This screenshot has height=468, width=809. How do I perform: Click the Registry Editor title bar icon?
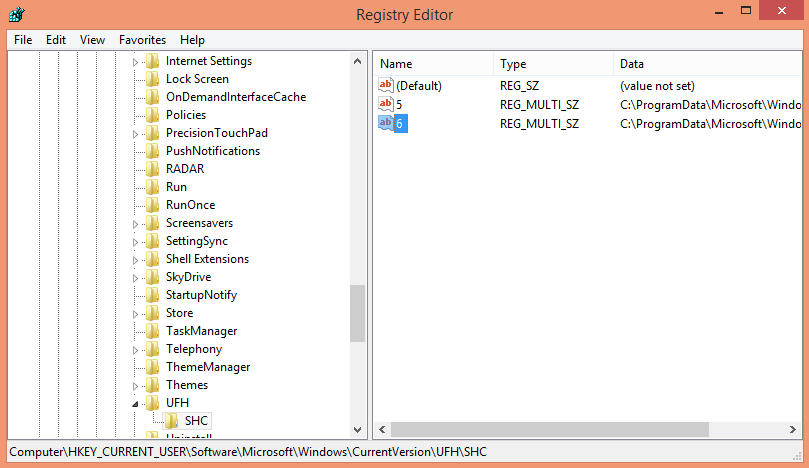pos(17,15)
